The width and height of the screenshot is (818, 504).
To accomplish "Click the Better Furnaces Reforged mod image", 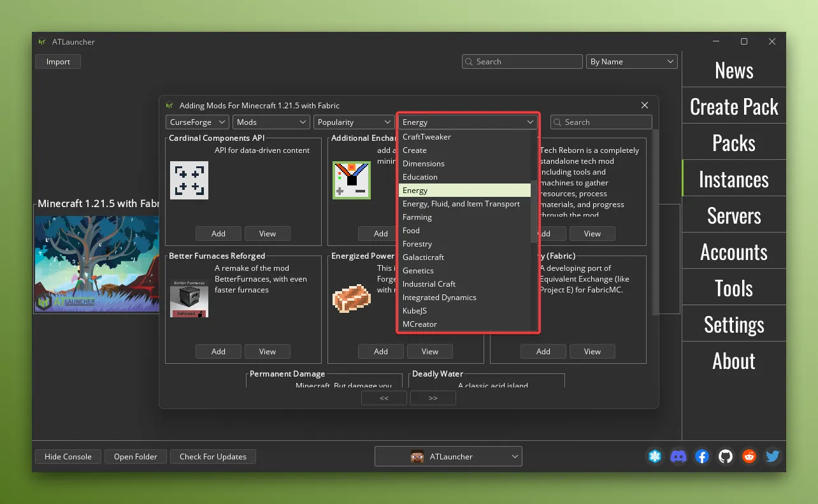I will (189, 298).
